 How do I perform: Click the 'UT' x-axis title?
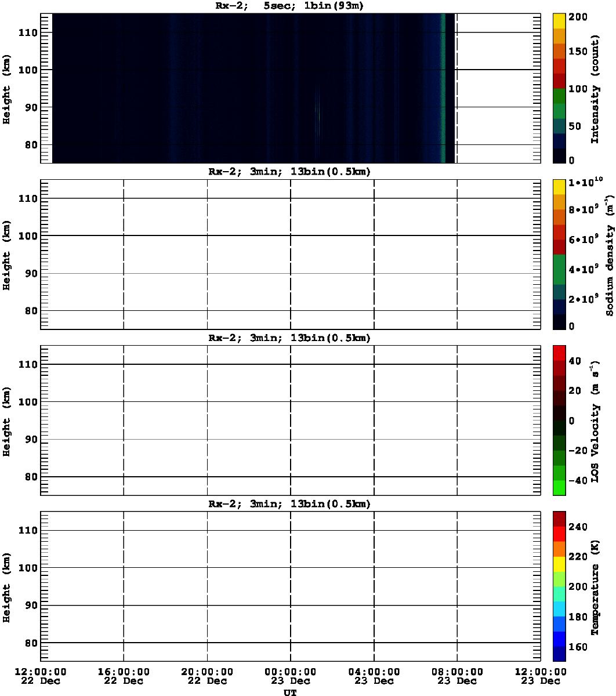291,692
